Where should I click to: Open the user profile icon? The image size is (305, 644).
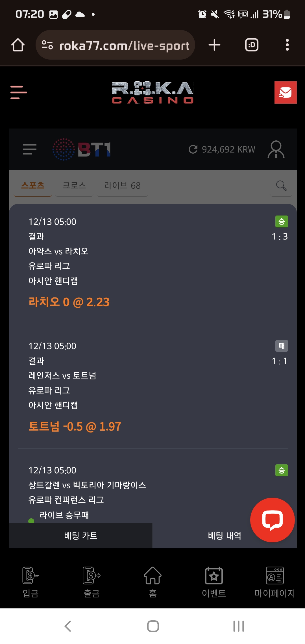click(x=276, y=149)
